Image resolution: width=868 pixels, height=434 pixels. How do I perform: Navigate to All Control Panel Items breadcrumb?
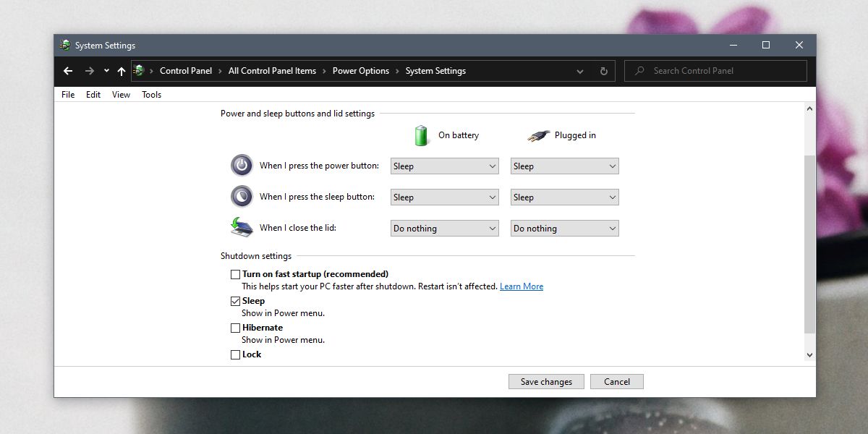tap(272, 71)
